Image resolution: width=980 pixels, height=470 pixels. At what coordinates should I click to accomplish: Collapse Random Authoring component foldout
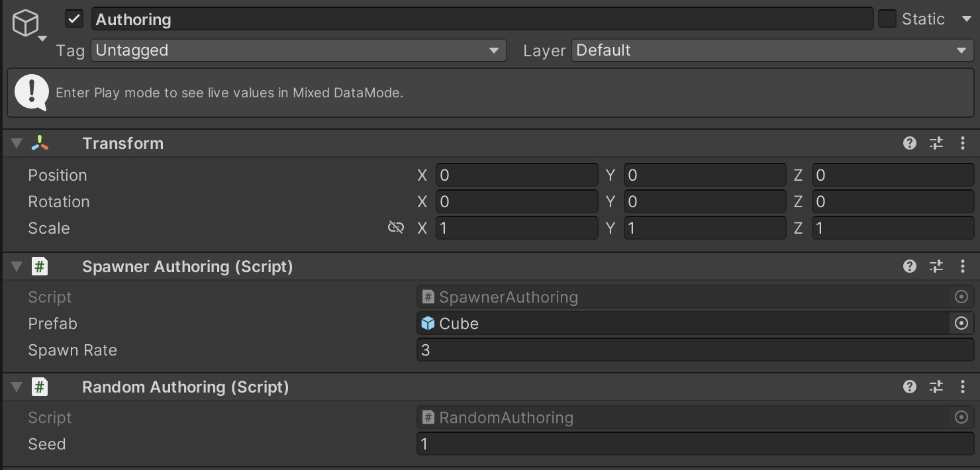[x=17, y=387]
